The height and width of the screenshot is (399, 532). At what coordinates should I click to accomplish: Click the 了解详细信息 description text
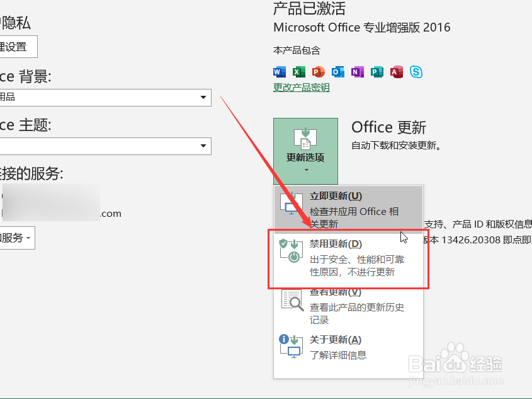(x=338, y=356)
